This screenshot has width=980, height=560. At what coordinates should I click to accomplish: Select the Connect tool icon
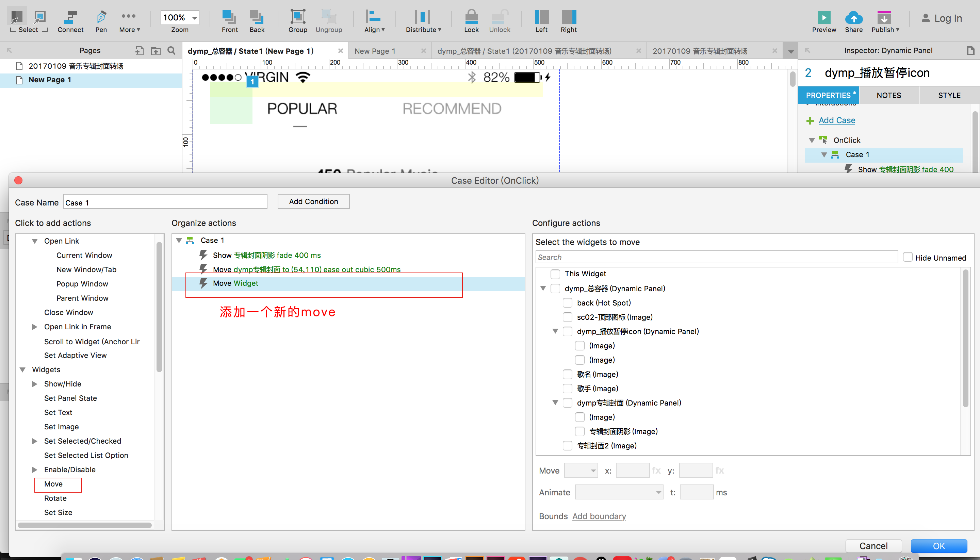(70, 17)
